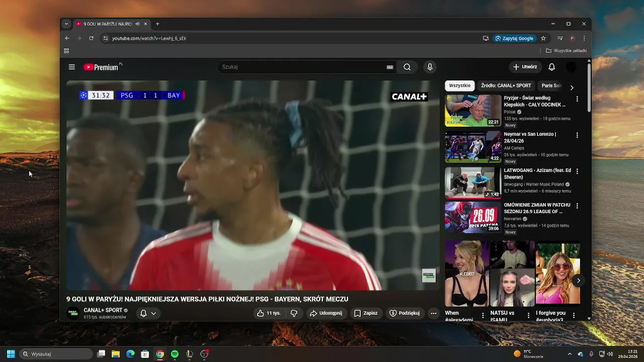
Task: Open options for LATWOGANG Azizam video
Action: pyautogui.click(x=577, y=171)
